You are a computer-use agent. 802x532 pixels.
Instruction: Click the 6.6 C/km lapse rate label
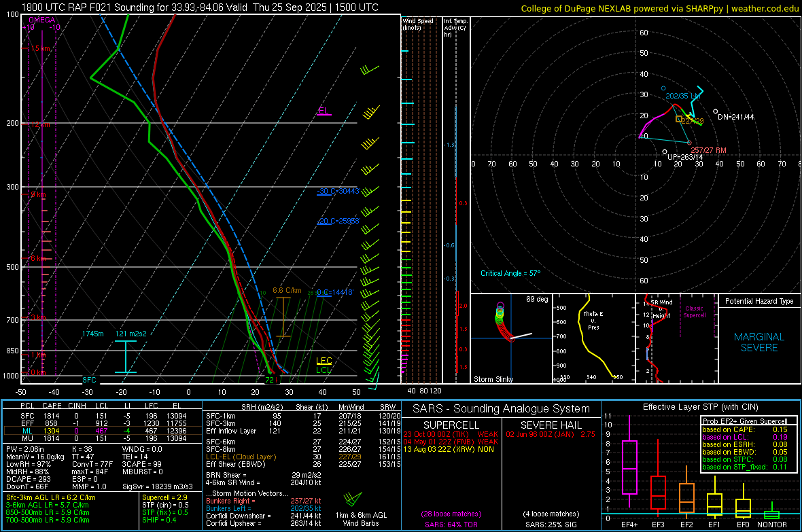pyautogui.click(x=286, y=291)
